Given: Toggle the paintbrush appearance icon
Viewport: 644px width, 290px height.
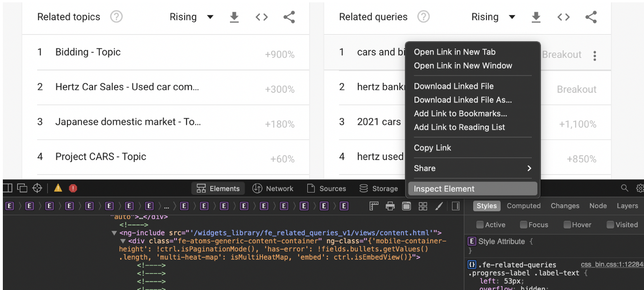Looking at the screenshot, I should (439, 206).
